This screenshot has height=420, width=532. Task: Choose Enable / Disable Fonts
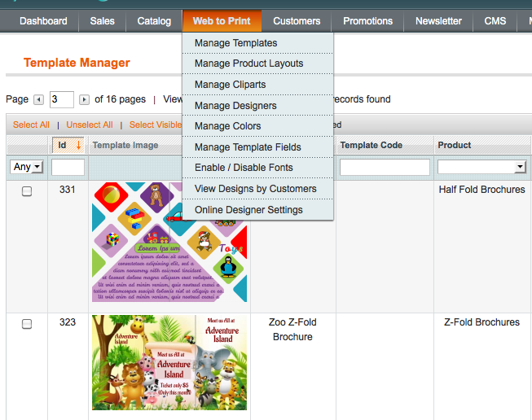258,168
